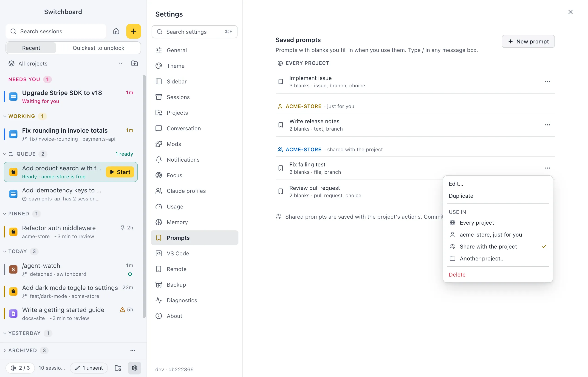This screenshot has height=377, width=588.
Task: Choose Delete from the prompt context menu
Action: [x=498, y=275]
